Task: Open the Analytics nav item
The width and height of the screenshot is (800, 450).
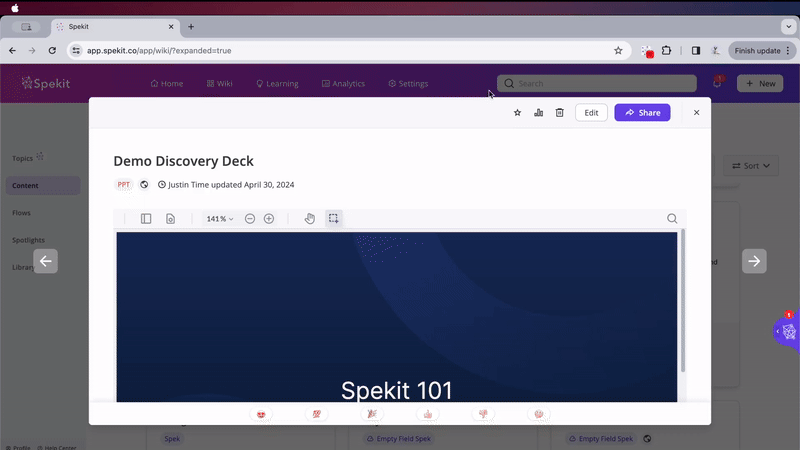Action: point(343,84)
